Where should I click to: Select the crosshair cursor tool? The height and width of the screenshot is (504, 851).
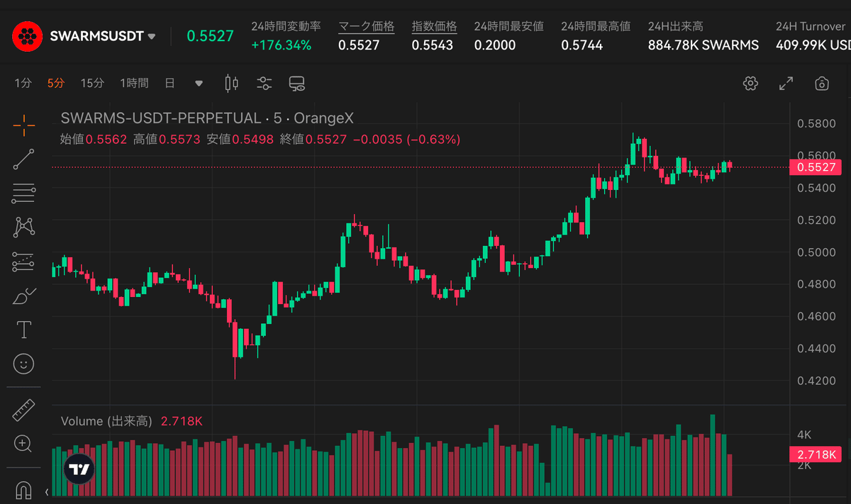[23, 125]
